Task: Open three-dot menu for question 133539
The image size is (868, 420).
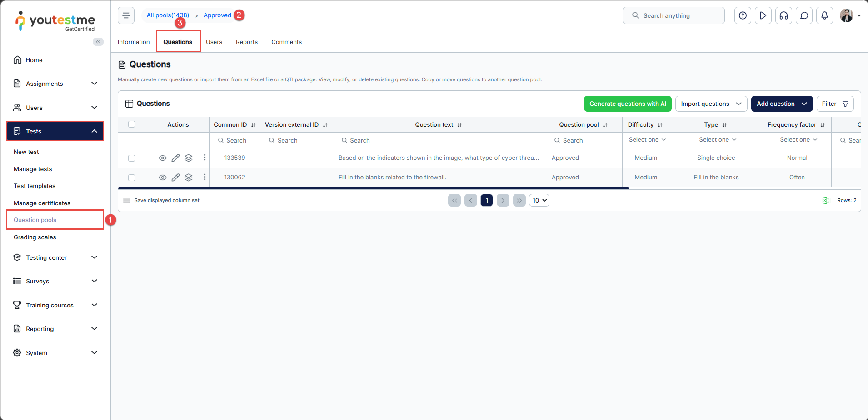Action: pyautogui.click(x=205, y=158)
